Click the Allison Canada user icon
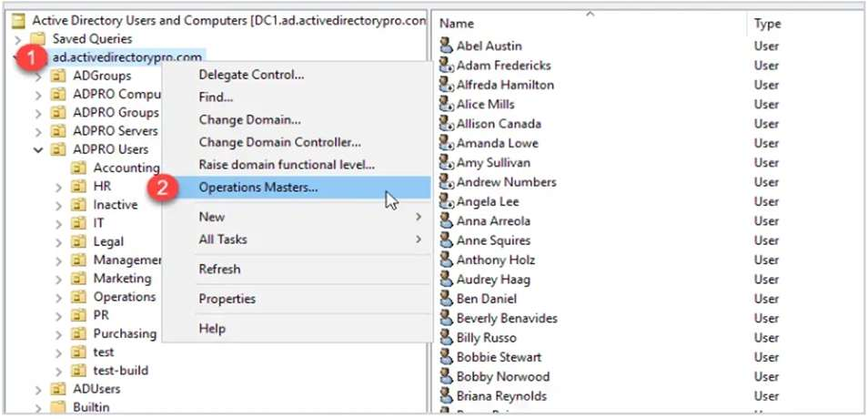 [446, 123]
